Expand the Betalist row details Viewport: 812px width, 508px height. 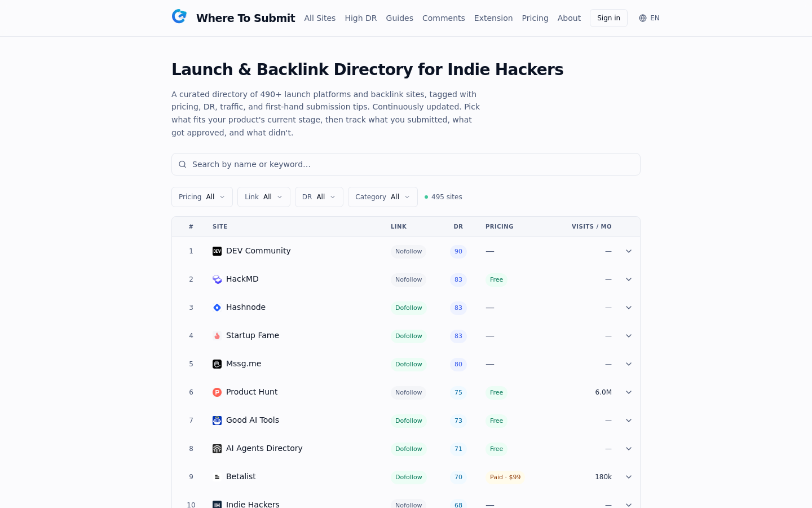pos(629,477)
